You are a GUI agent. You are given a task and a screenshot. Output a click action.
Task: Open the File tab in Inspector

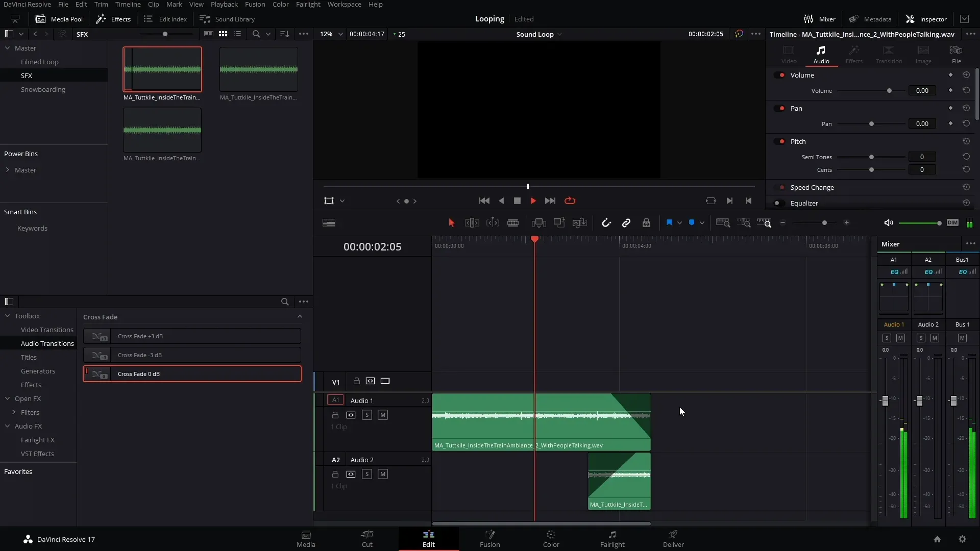pos(956,54)
